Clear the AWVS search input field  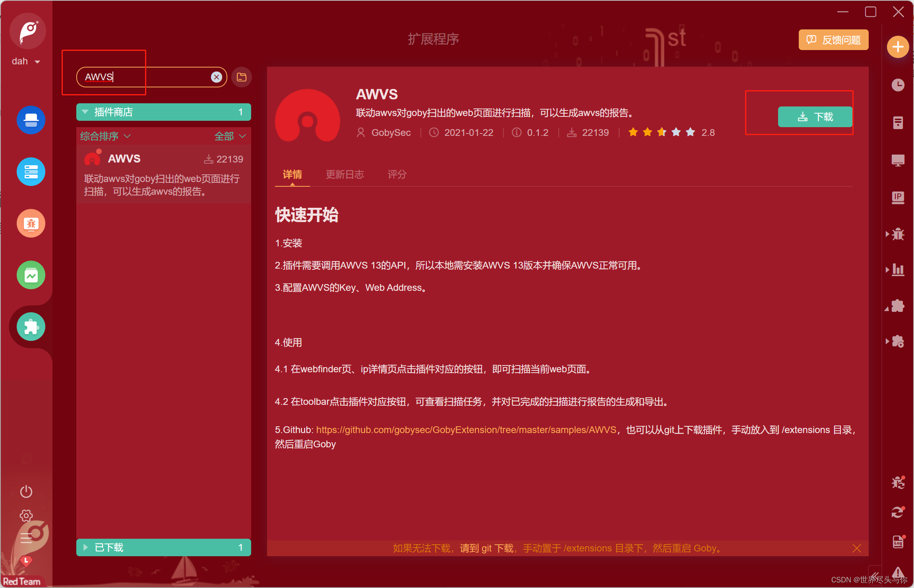(216, 77)
